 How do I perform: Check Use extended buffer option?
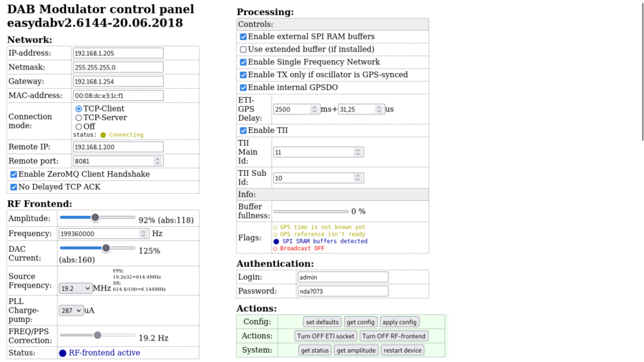point(243,49)
